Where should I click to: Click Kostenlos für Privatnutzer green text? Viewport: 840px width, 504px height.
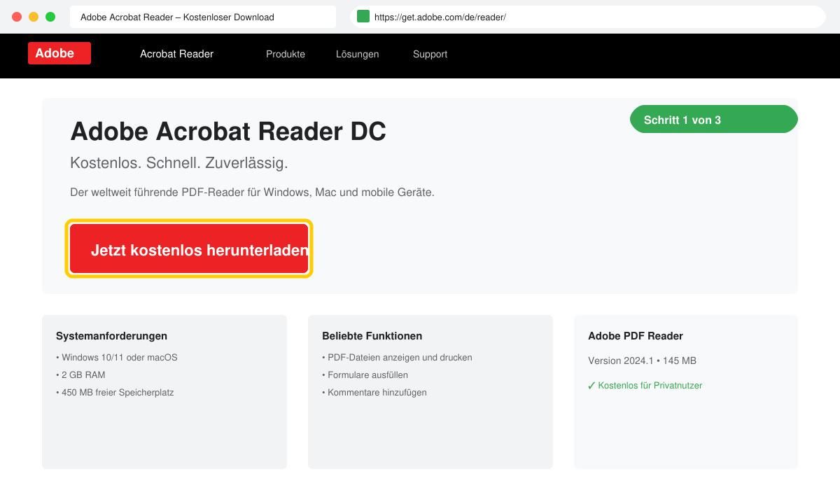tap(645, 385)
